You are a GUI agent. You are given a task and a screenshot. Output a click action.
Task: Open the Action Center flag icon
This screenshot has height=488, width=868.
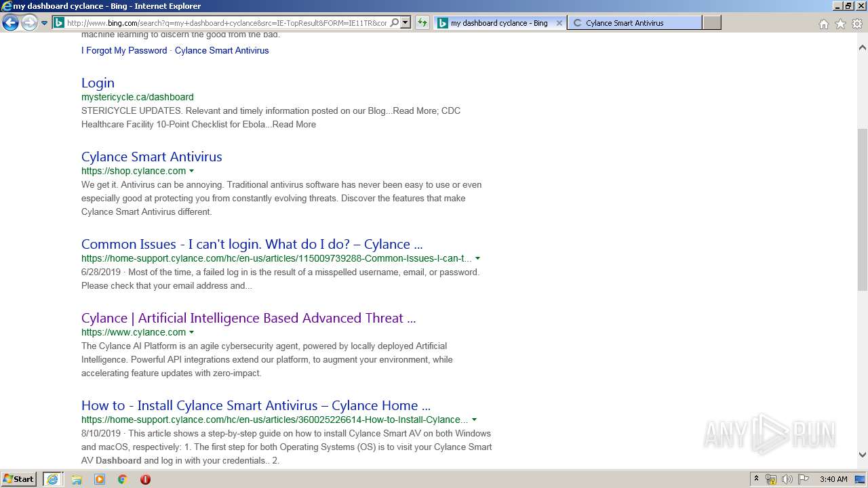click(804, 479)
